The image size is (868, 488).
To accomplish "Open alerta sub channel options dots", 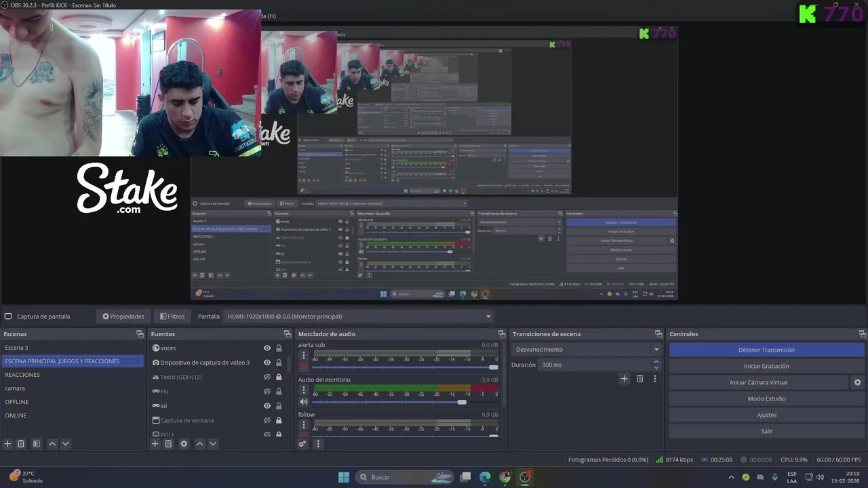I will 304,355.
